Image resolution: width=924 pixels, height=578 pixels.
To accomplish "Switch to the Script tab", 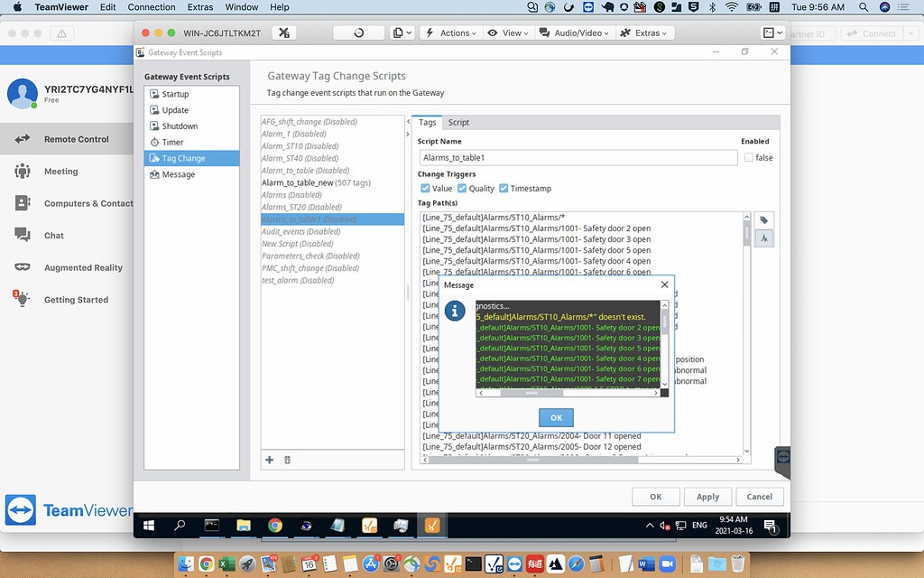I will point(458,122).
